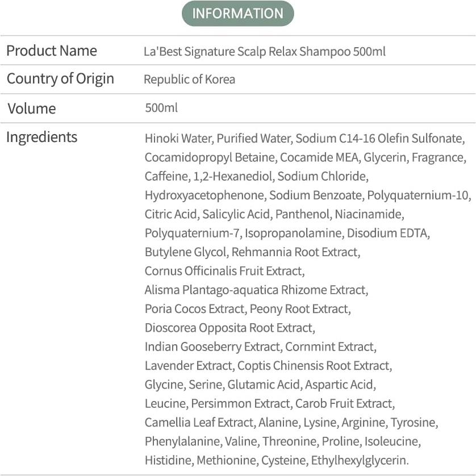The width and height of the screenshot is (476, 476).
Task: Click the INFORMATION badge
Action: [237, 14]
